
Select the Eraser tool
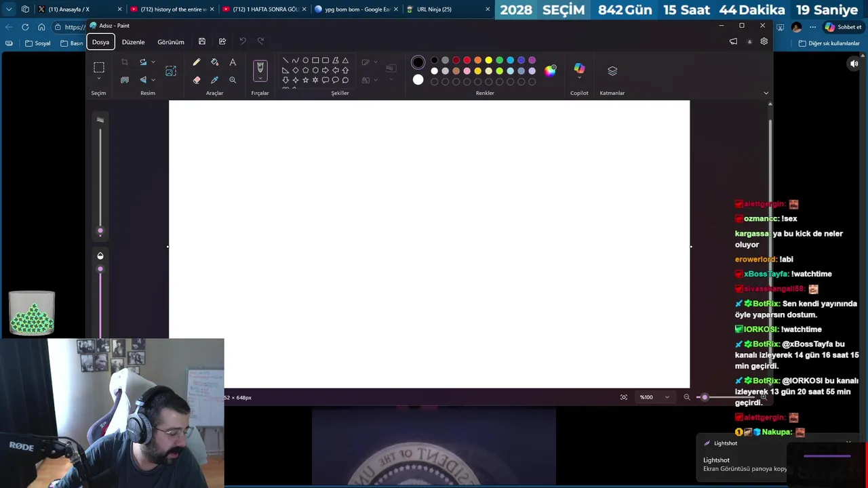click(197, 80)
